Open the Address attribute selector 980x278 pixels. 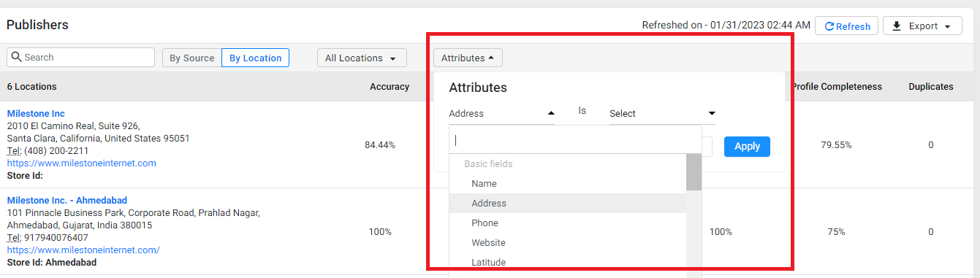click(501, 113)
